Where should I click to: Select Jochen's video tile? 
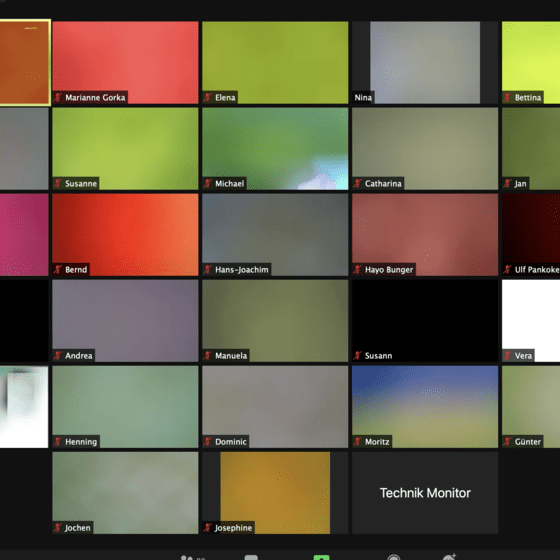coord(125,493)
